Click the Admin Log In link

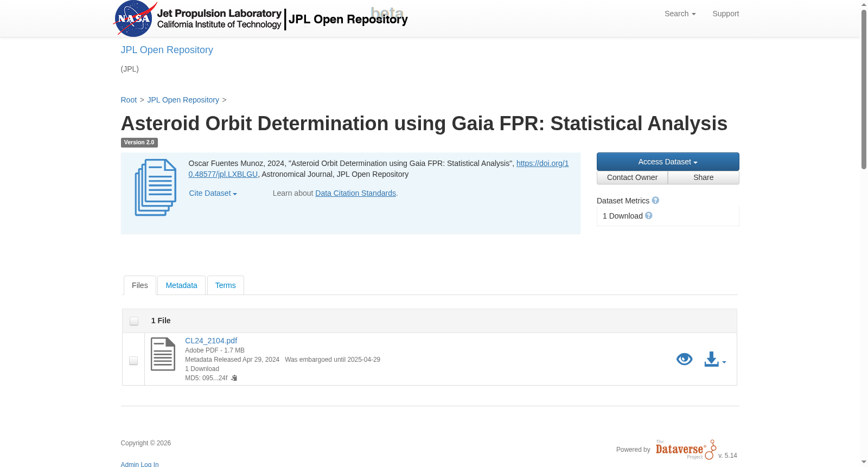click(139, 464)
